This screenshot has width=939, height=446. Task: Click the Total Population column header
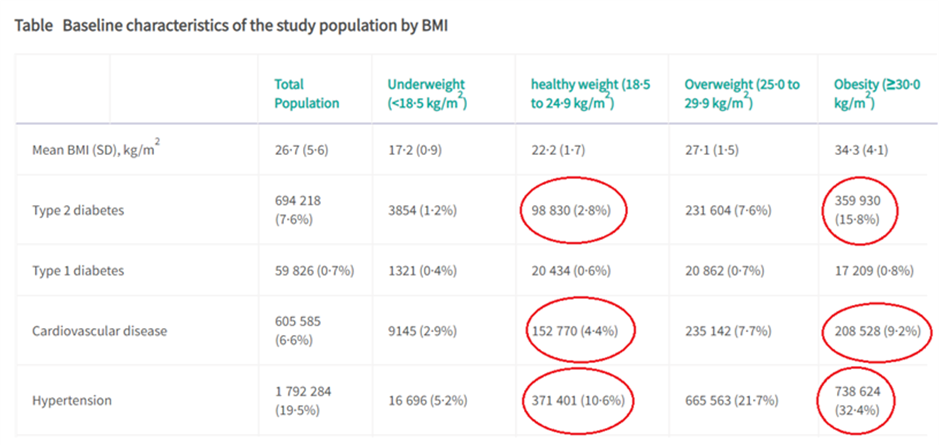[306, 93]
